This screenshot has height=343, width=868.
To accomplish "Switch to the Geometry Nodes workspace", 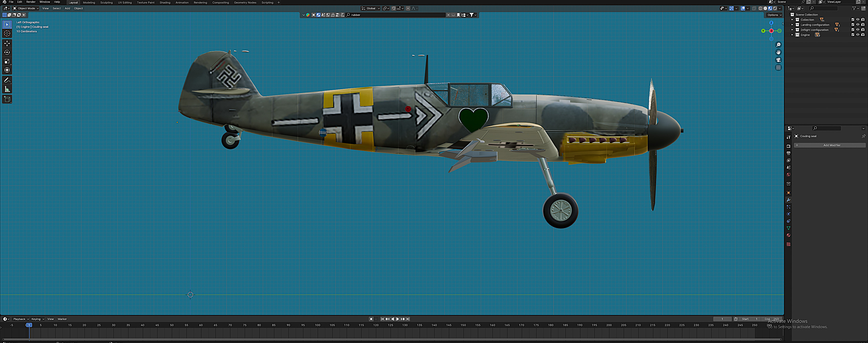I will point(245,2).
